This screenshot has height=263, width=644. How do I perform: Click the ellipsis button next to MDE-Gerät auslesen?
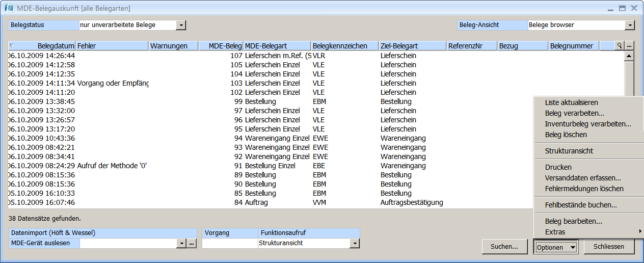coord(191,244)
